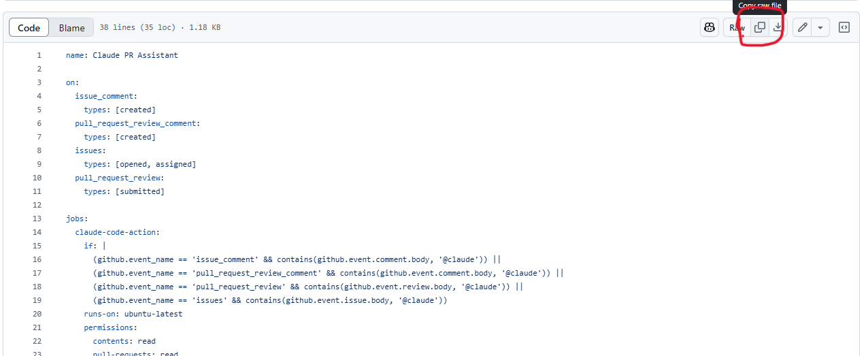Click the 'issue_comment:' key
The height and width of the screenshot is (356, 868).
coord(106,96)
